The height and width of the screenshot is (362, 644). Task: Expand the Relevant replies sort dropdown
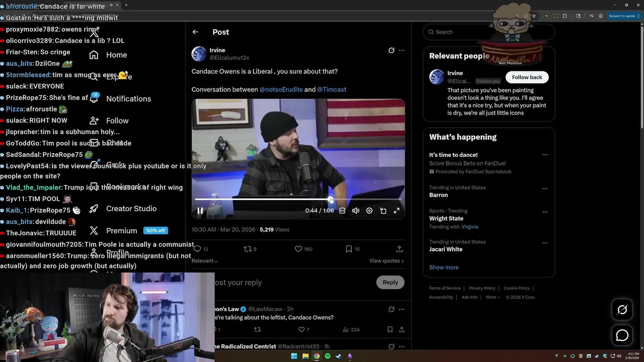click(x=205, y=261)
